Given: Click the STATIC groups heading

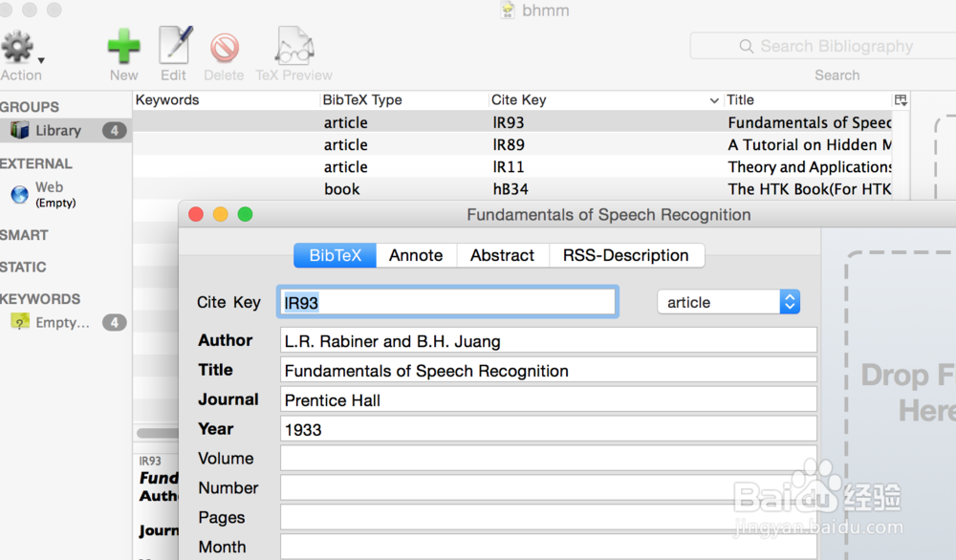Looking at the screenshot, I should [23, 267].
